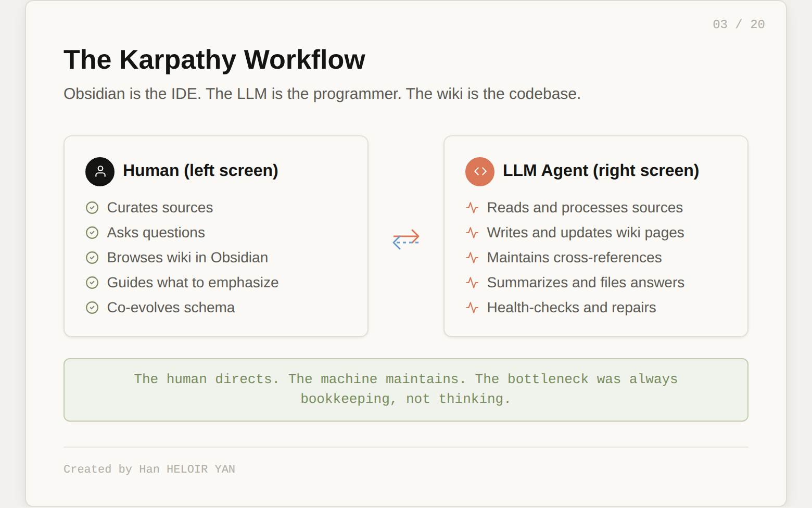Click the Human (left screen) heading
Image resolution: width=812 pixels, height=508 pixels.
200,171
